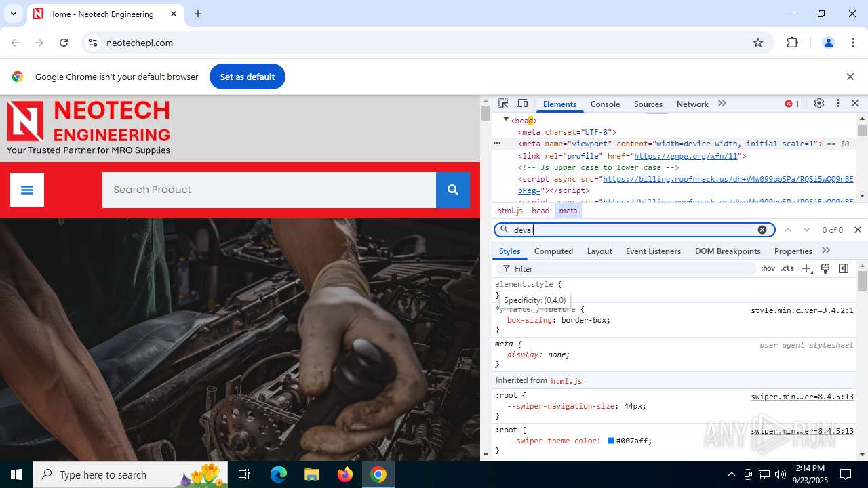The image size is (868, 488).
Task: Collapse the head element node
Action: (506, 120)
